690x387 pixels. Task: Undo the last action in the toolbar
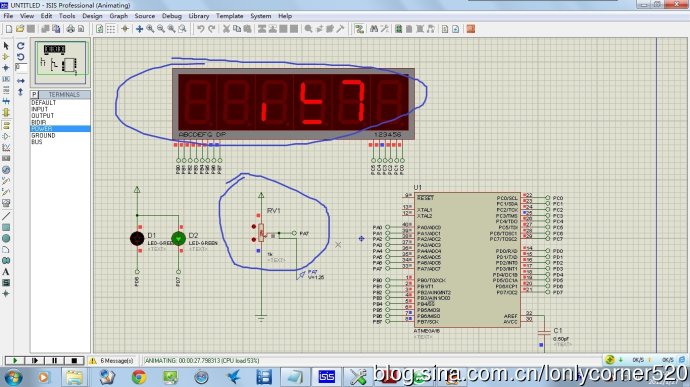tap(201, 29)
